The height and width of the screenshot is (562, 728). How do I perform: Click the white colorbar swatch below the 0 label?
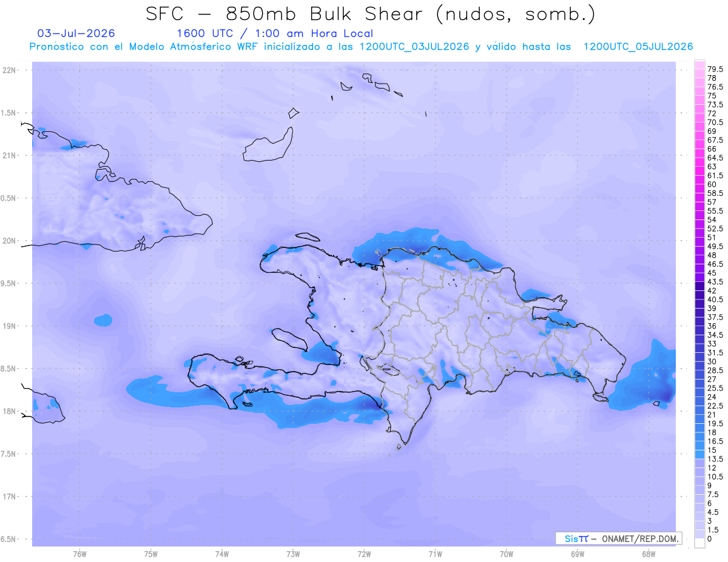[699, 543]
